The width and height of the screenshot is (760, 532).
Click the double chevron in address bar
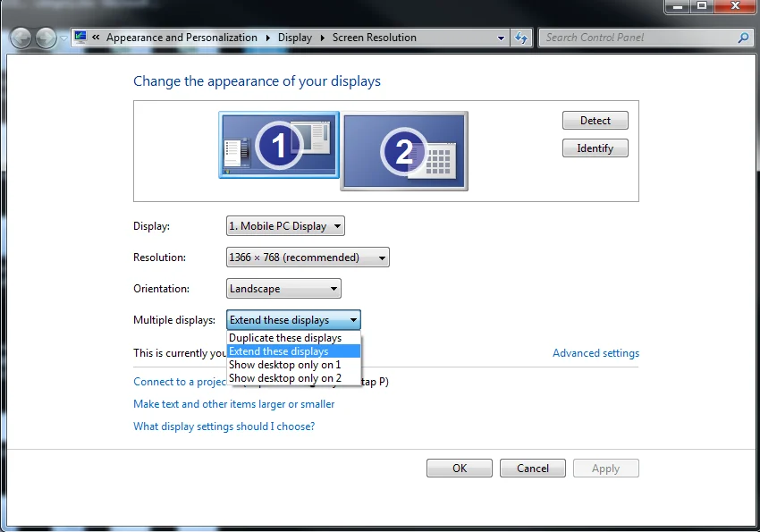(x=96, y=38)
